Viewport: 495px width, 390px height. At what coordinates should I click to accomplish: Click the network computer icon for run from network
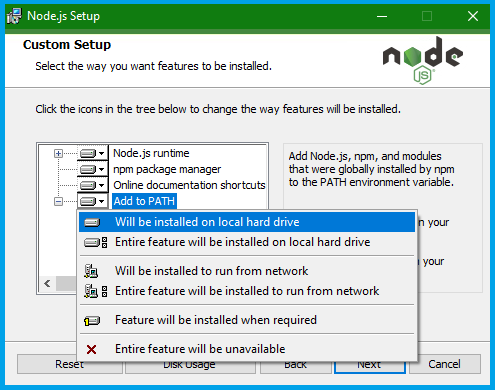pos(91,271)
